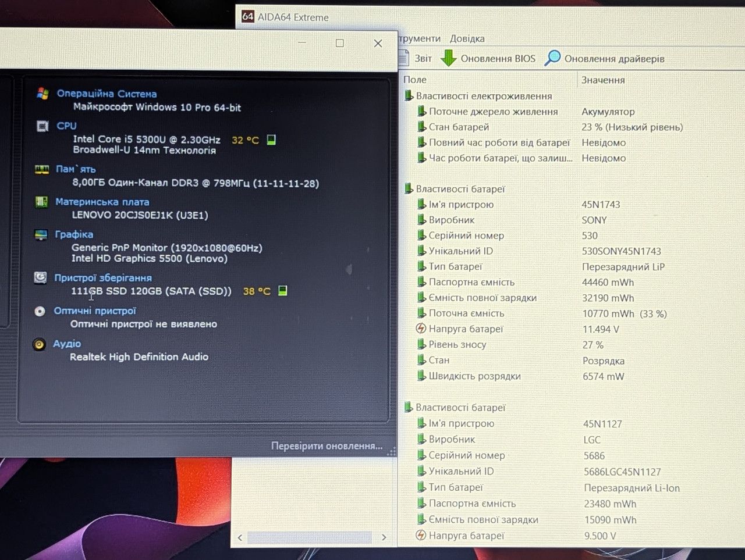Open the Інструменти menu in AIDA64
Image resolution: width=745 pixels, height=560 pixels.
click(x=420, y=38)
